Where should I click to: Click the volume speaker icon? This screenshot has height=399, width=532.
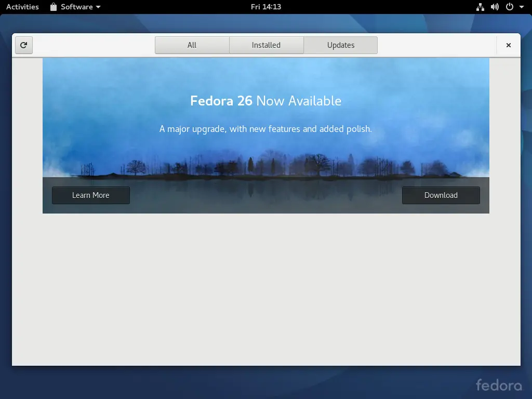pos(495,7)
